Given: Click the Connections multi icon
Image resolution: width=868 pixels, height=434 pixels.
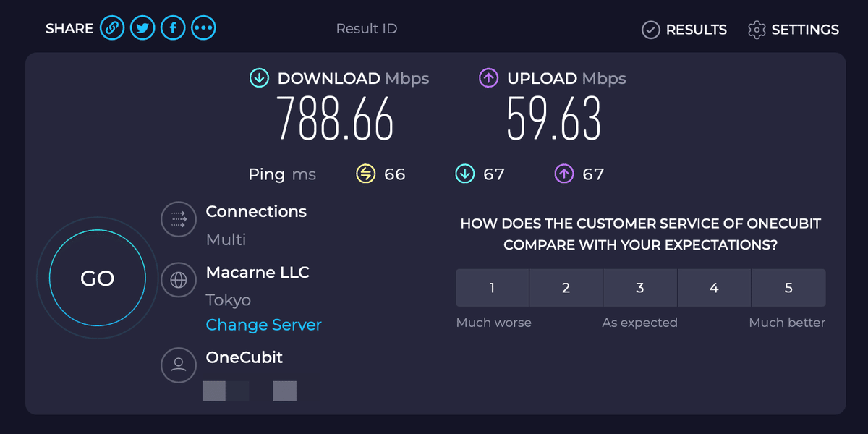Looking at the screenshot, I should click(179, 218).
